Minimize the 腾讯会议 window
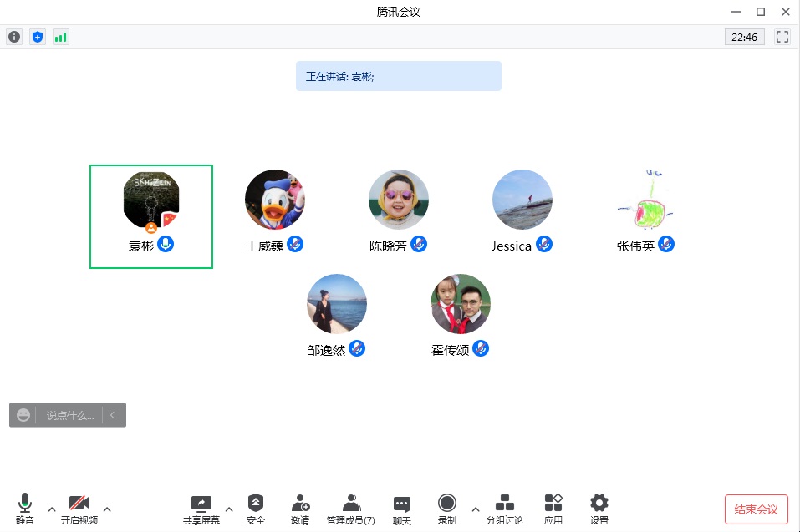 pyautogui.click(x=735, y=12)
